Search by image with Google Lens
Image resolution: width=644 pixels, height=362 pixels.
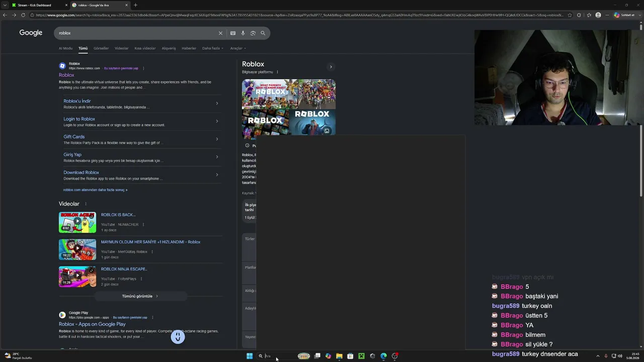253,33
